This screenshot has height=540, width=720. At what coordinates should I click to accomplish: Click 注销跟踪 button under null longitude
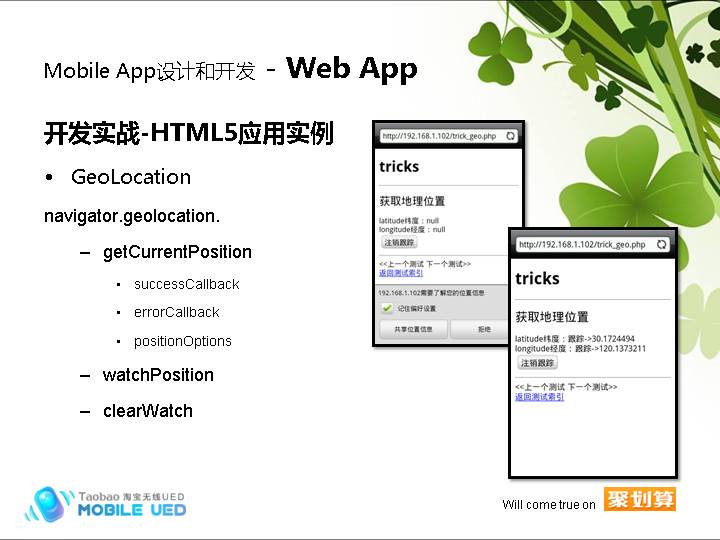(x=399, y=243)
